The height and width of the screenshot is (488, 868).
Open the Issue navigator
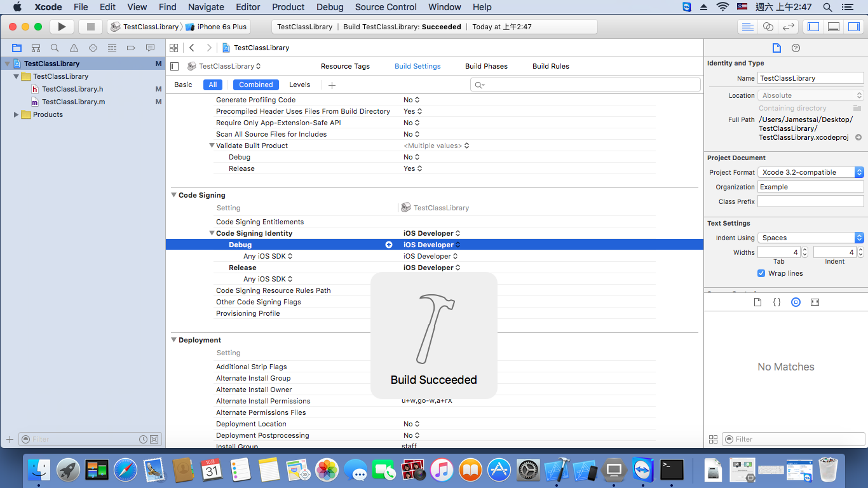(x=74, y=48)
